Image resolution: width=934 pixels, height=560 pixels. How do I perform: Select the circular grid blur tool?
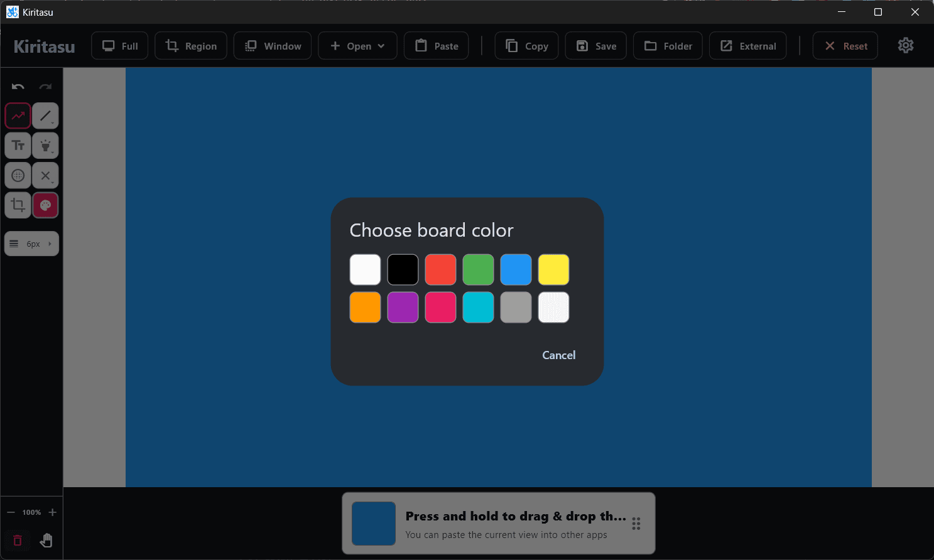(18, 176)
